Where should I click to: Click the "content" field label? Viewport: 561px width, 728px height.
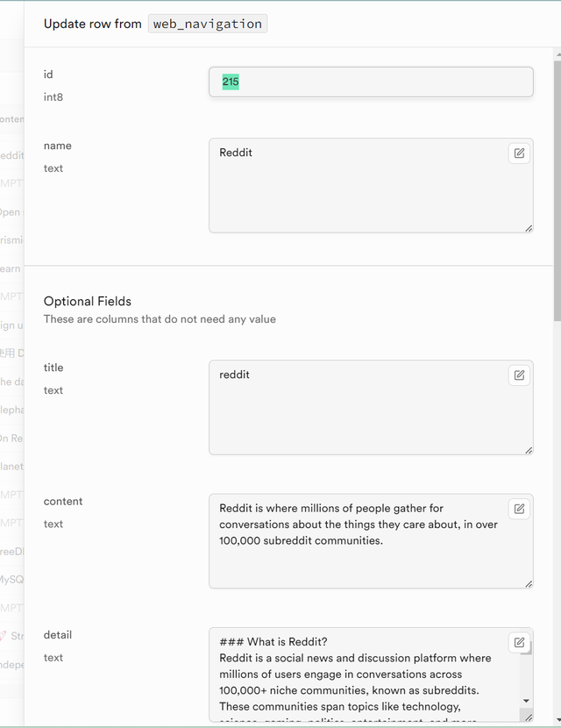point(63,502)
